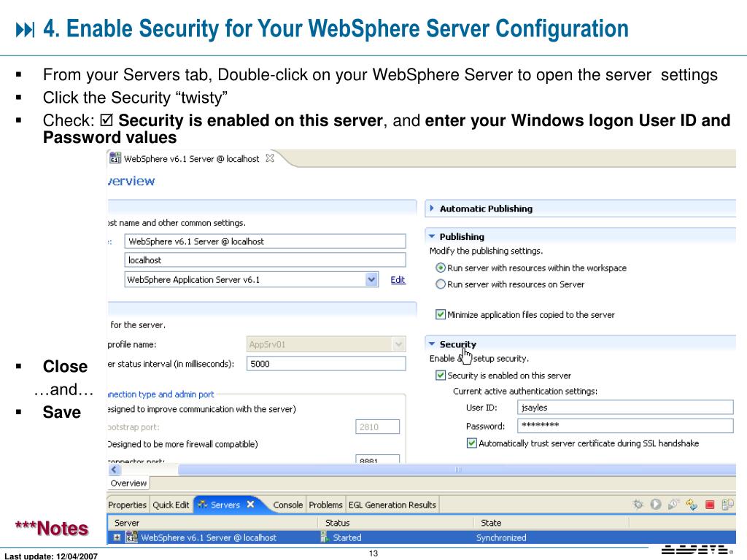Toggle Minimize application files copied to the server
Viewport: 747px width, 560px height.
[441, 315]
